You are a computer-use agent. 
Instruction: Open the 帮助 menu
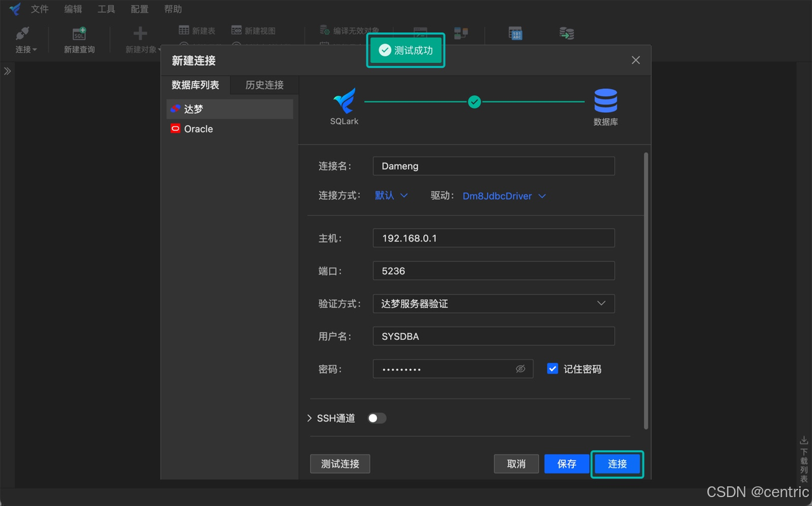173,10
